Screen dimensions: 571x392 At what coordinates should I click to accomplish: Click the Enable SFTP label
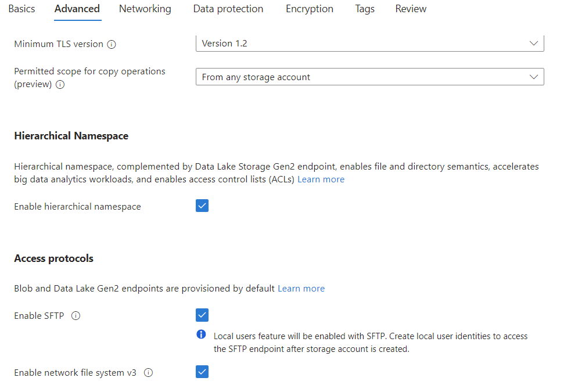coord(39,315)
